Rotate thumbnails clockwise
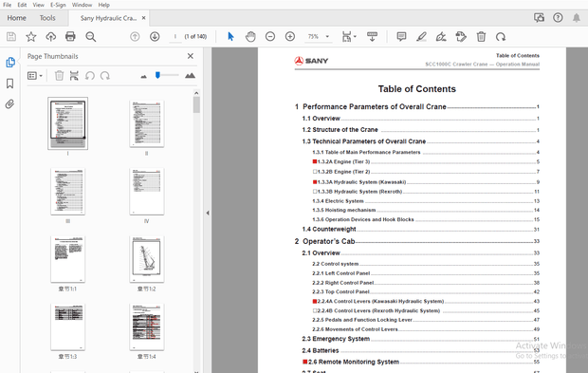 [x=105, y=75]
